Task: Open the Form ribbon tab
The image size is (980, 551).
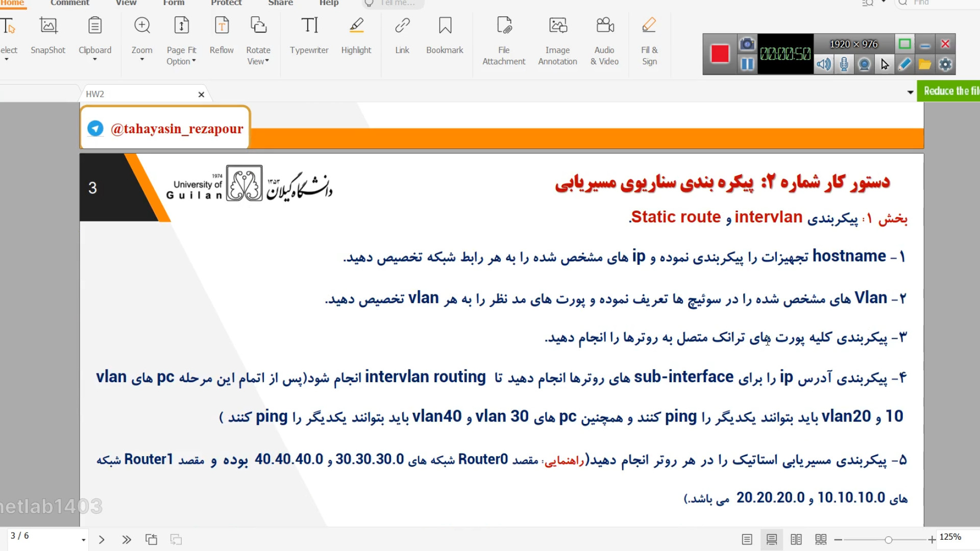Action: (174, 3)
